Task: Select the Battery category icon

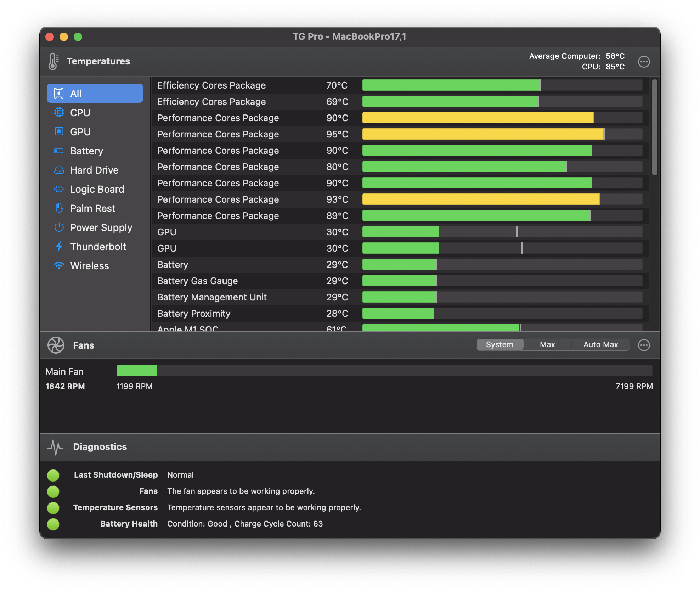Action: pyautogui.click(x=58, y=151)
